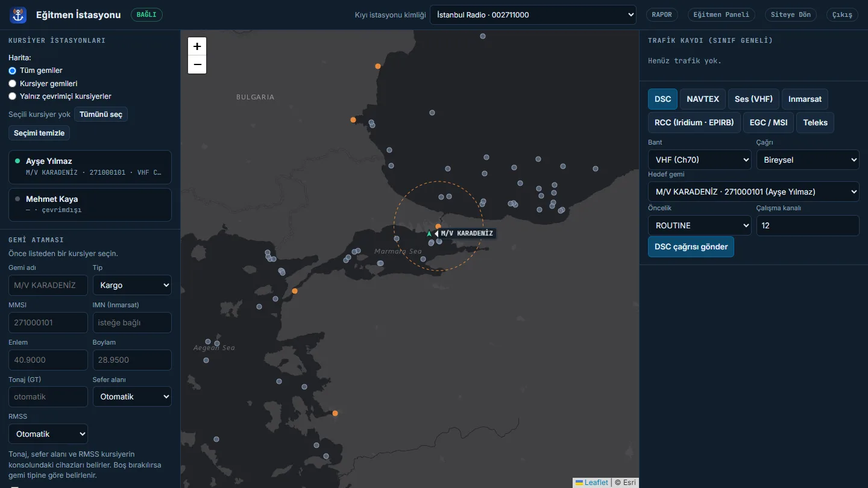
Task: Log out with the Çıkış button
Action: 842,15
